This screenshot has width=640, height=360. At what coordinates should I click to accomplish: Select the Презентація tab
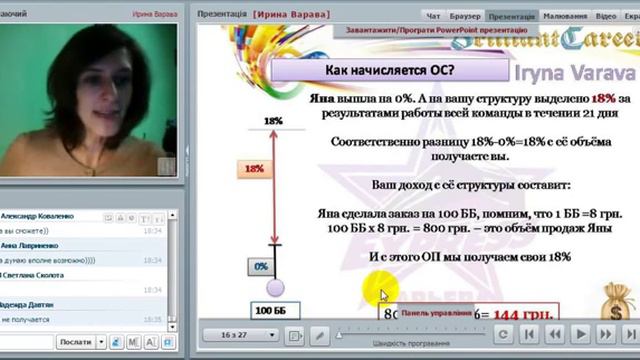click(511, 16)
